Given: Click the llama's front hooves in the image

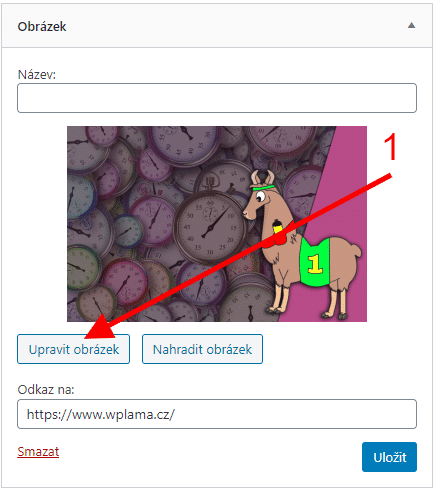Looking at the screenshot, I should [x=277, y=310].
